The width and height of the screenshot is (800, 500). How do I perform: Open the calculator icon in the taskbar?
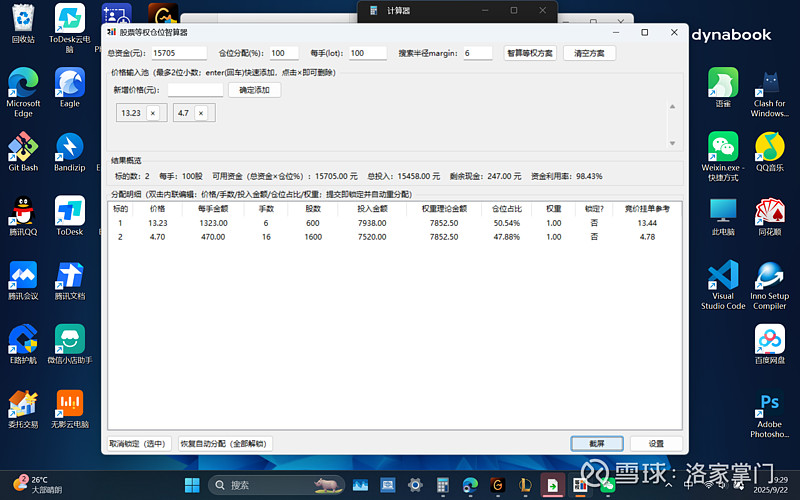click(442, 485)
